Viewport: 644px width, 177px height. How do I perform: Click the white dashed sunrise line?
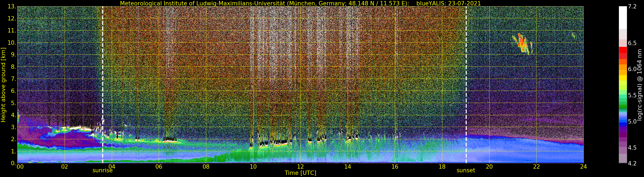[x=103, y=75]
